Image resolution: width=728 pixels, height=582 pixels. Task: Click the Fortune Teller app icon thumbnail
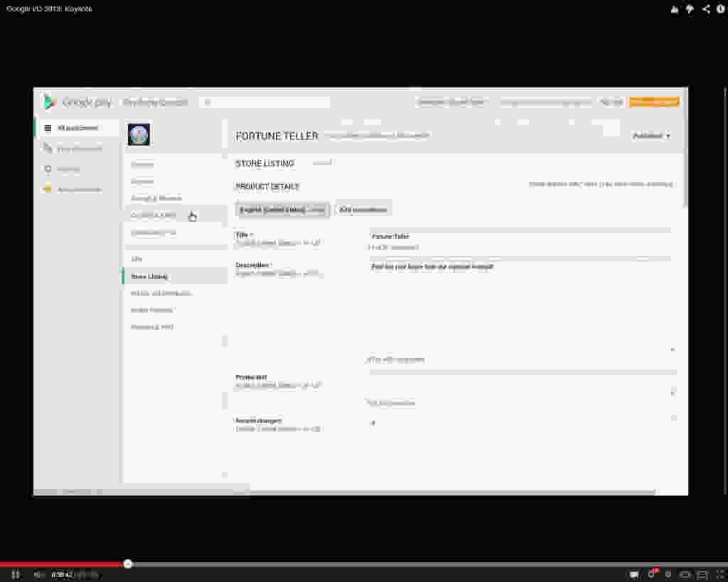pos(139,134)
